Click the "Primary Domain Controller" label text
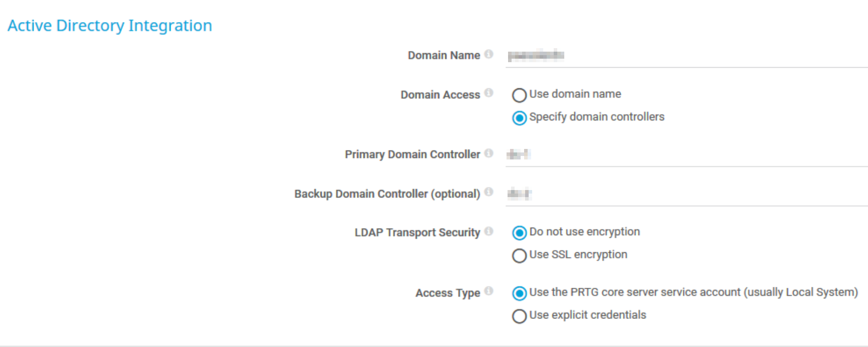This screenshot has width=868, height=347. pyautogui.click(x=412, y=154)
